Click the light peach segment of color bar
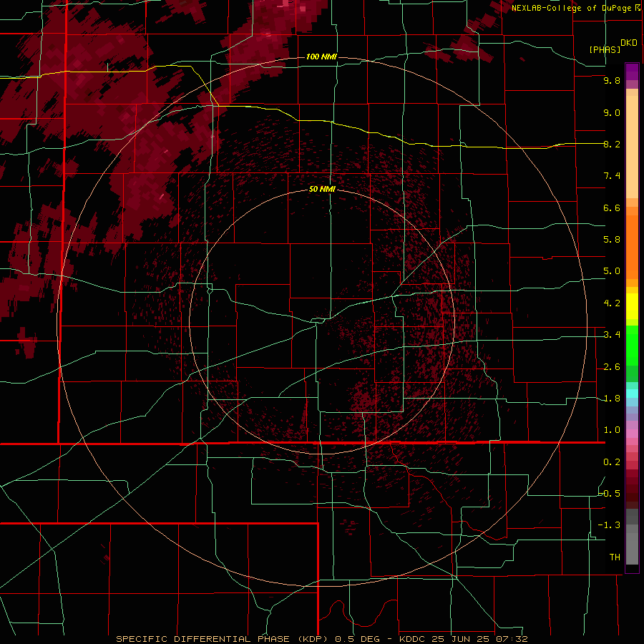The width and height of the screenshot is (644, 644). (632, 147)
